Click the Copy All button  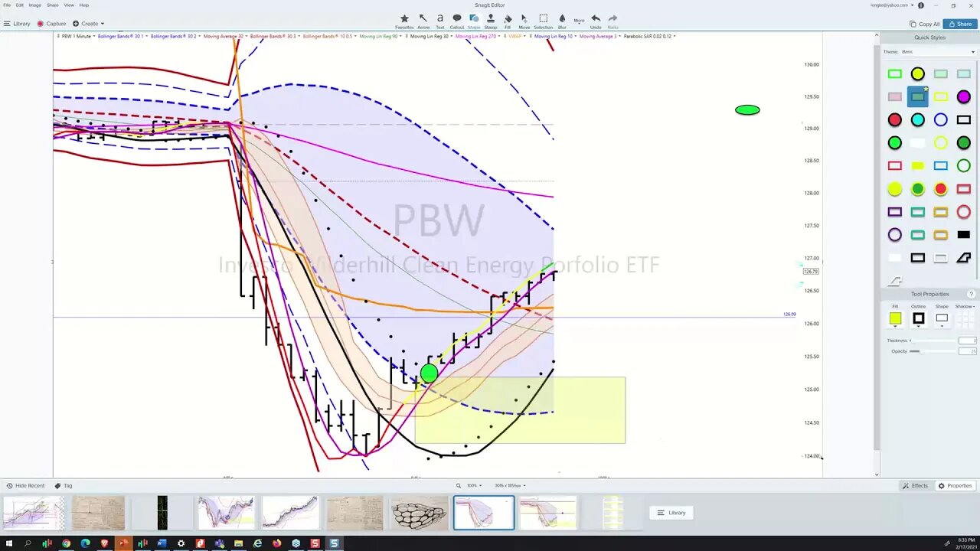pyautogui.click(x=924, y=24)
